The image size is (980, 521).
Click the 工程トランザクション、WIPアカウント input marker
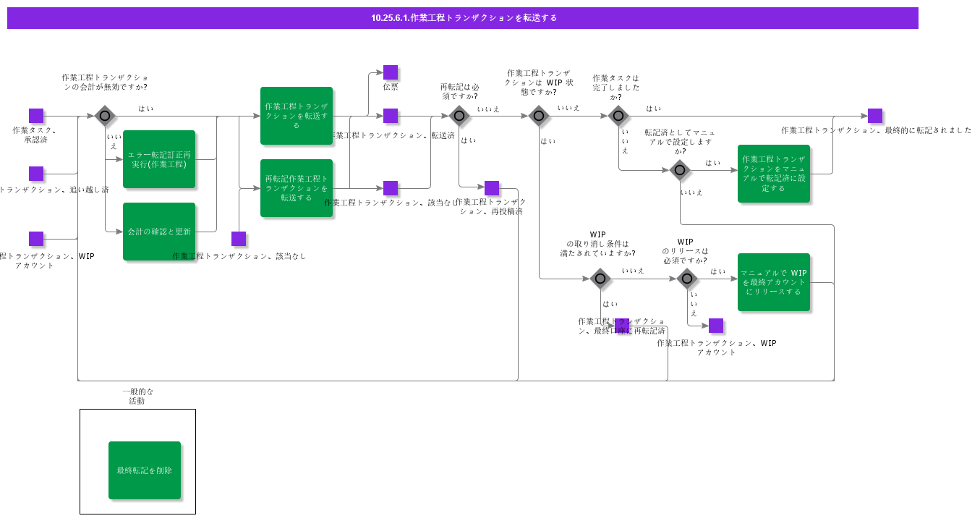pos(36,239)
